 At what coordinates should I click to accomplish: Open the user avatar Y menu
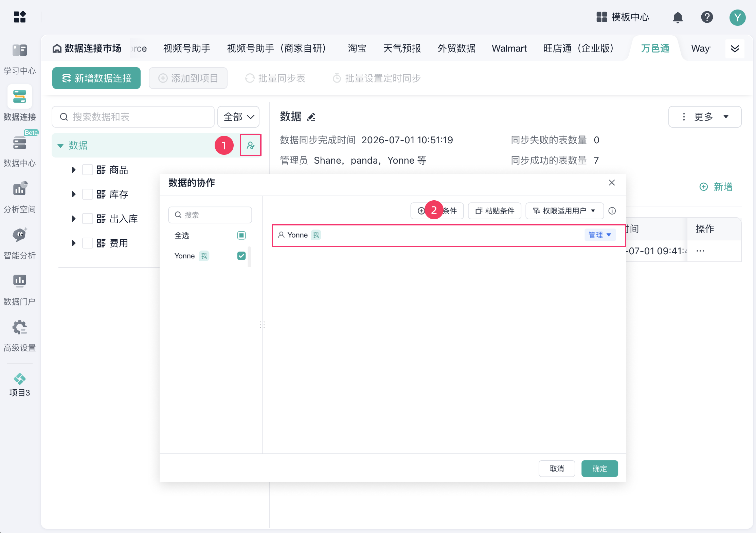[737, 17]
